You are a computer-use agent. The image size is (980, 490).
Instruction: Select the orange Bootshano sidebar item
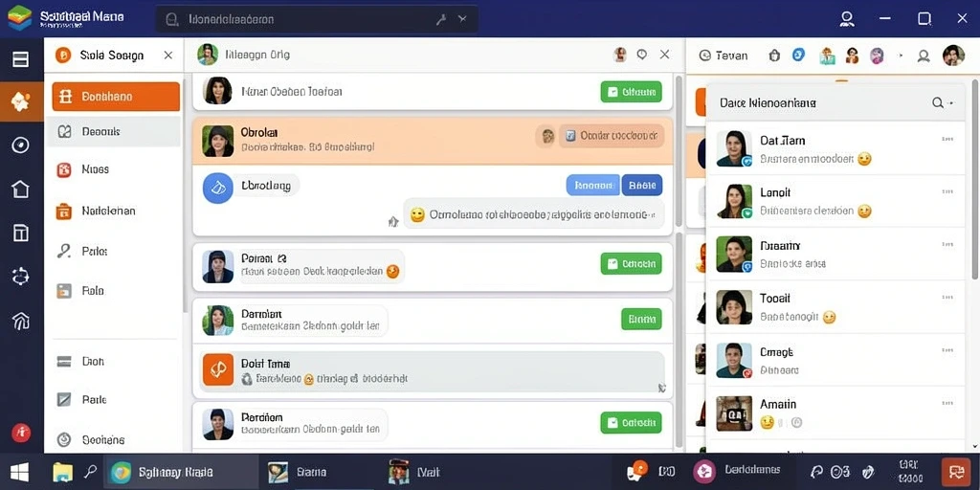(x=116, y=97)
